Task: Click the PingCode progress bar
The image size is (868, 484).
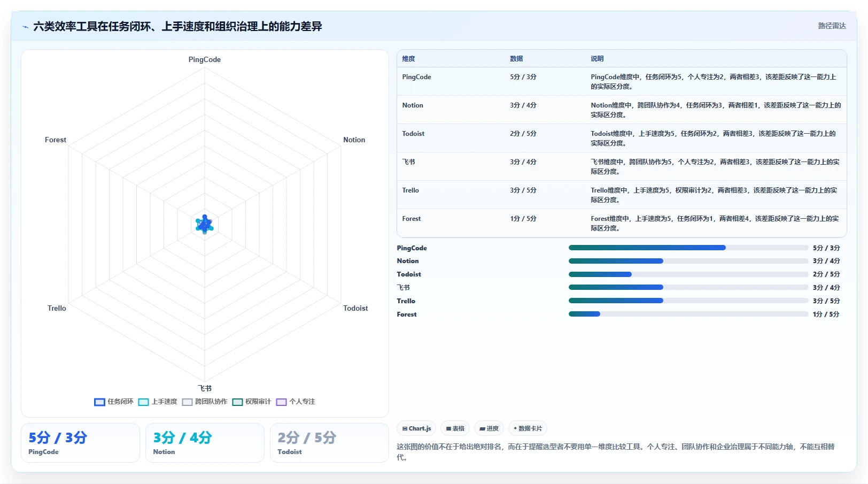Action: point(688,248)
